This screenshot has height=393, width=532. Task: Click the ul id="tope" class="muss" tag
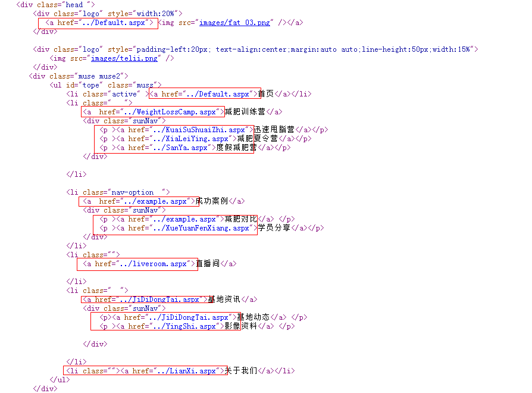tap(105, 85)
